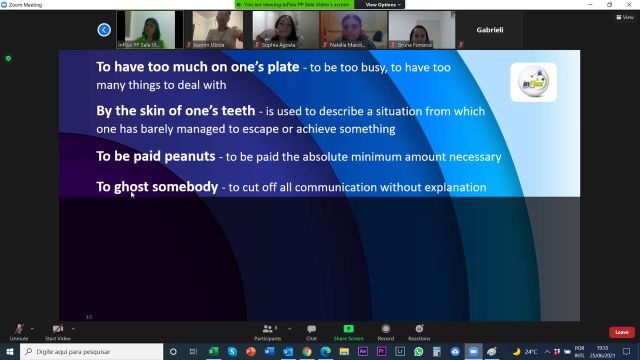Image resolution: width=640 pixels, height=360 pixels.
Task: Open the Reactions menu
Action: click(419, 332)
